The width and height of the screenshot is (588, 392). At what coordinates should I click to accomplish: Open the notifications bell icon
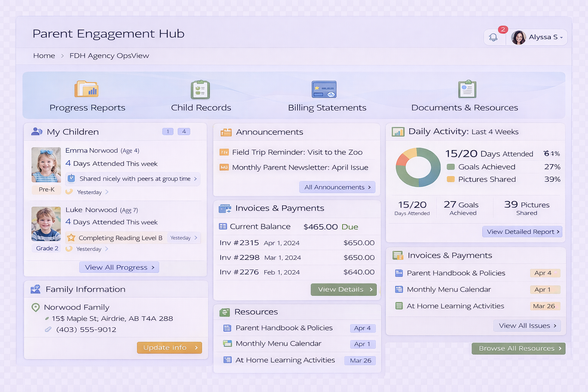click(x=493, y=38)
